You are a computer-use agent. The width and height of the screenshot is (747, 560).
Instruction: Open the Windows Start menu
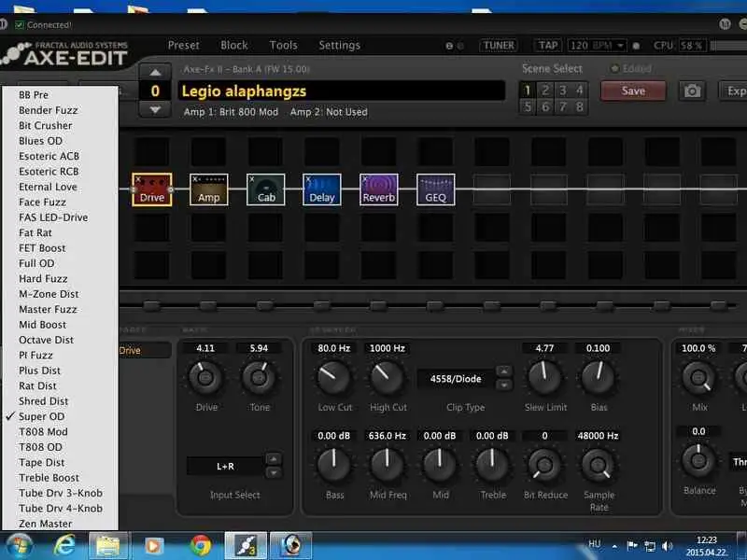click(x=19, y=545)
